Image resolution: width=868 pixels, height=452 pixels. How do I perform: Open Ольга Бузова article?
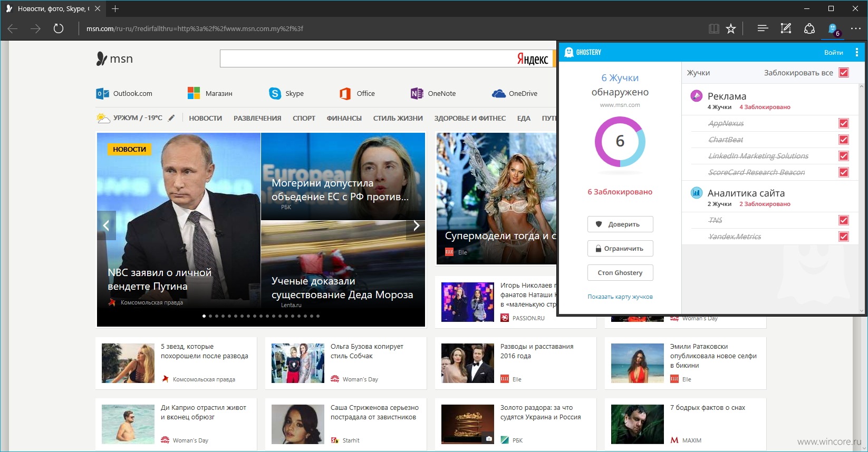coord(345,363)
